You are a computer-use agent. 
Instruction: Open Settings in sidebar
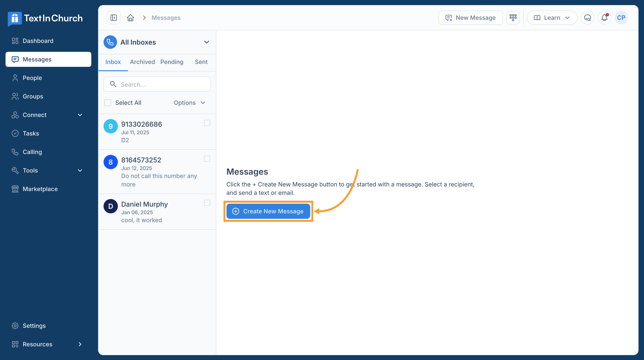pos(48,325)
